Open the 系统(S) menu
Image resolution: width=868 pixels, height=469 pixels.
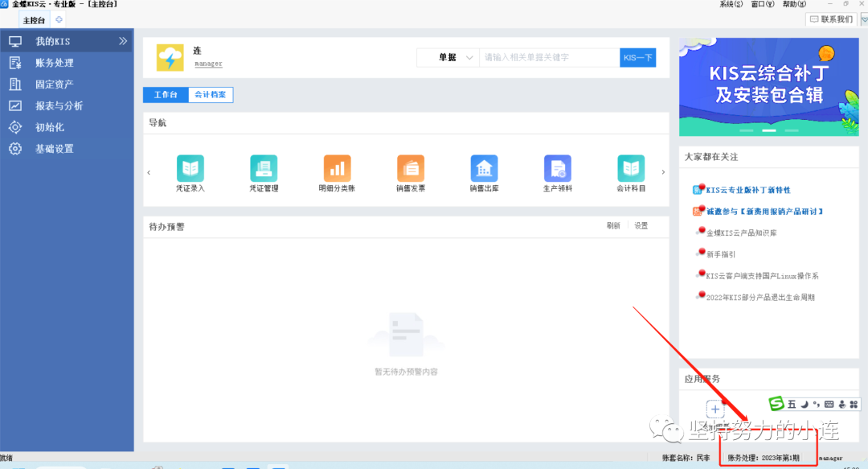(731, 5)
